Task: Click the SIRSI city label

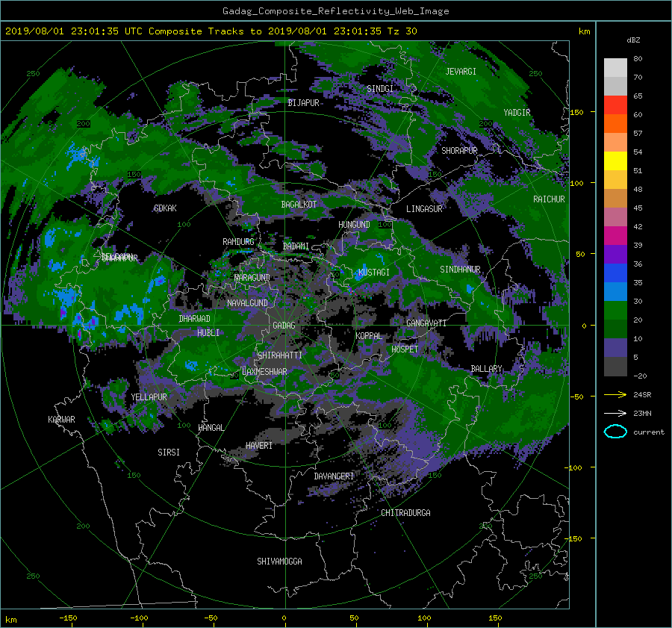Action: pyautogui.click(x=169, y=453)
